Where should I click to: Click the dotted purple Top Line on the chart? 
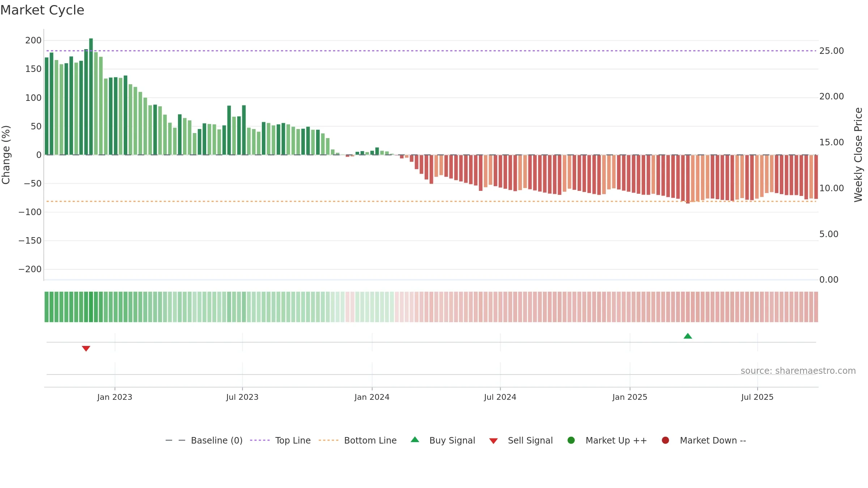(431, 51)
